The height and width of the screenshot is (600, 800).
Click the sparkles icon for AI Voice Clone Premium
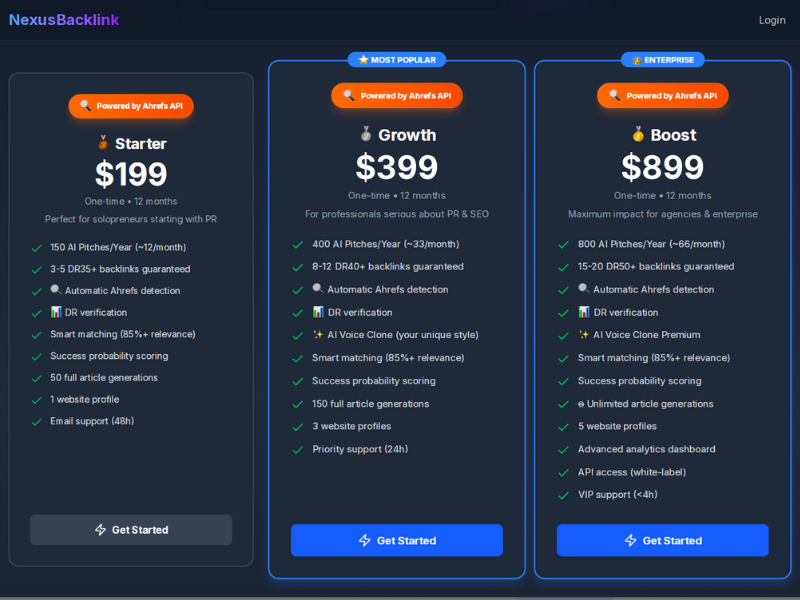coord(586,334)
